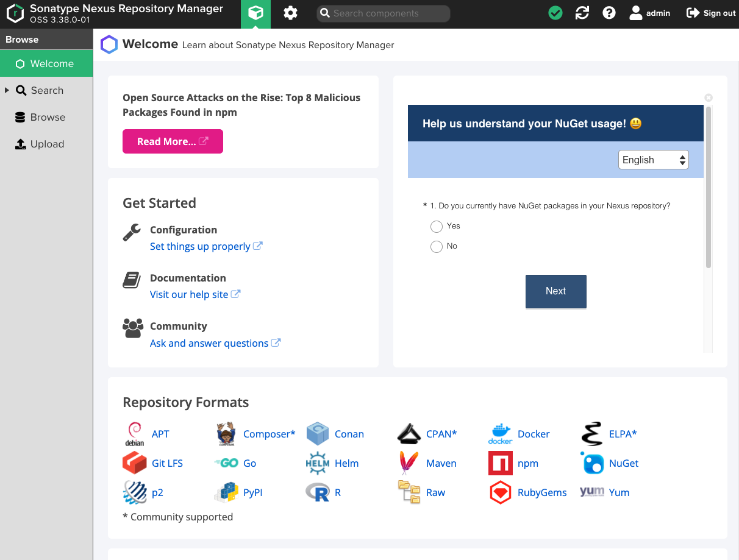Image resolution: width=739 pixels, height=560 pixels.
Task: Click the Sonatype Nexus logo icon
Action: 15,13
